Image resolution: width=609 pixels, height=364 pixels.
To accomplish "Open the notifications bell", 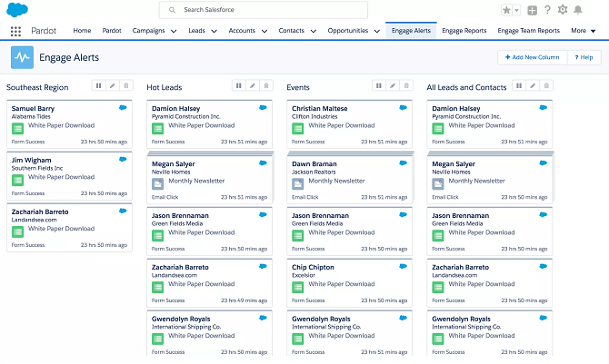I will click(x=577, y=10).
